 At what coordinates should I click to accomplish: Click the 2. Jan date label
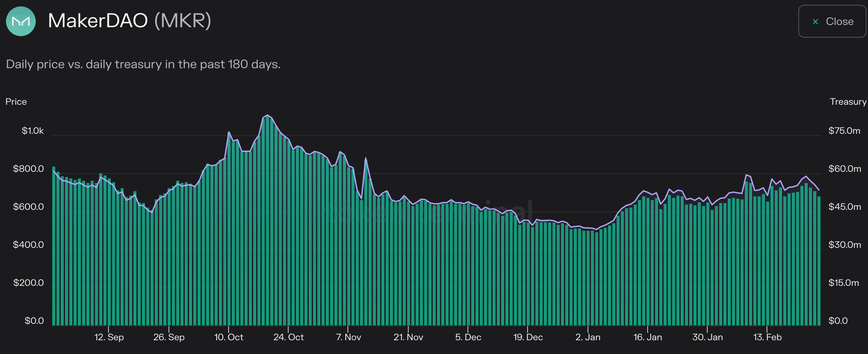(588, 337)
